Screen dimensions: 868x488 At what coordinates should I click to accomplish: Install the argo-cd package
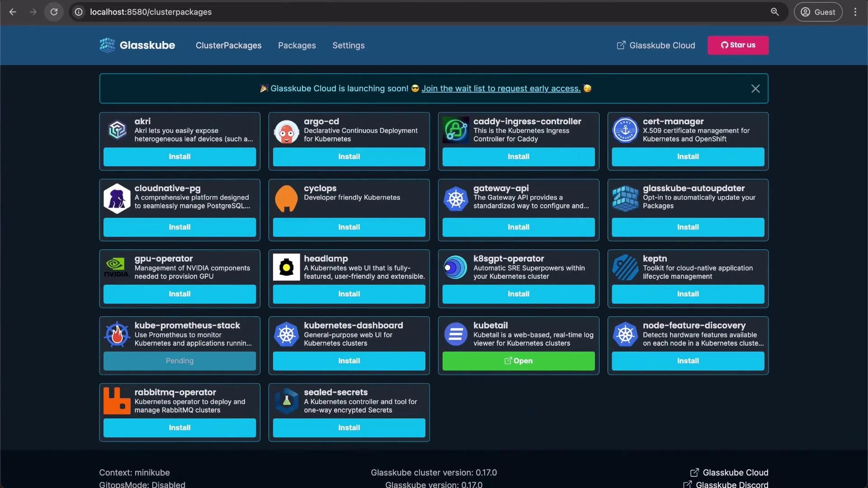coord(349,157)
